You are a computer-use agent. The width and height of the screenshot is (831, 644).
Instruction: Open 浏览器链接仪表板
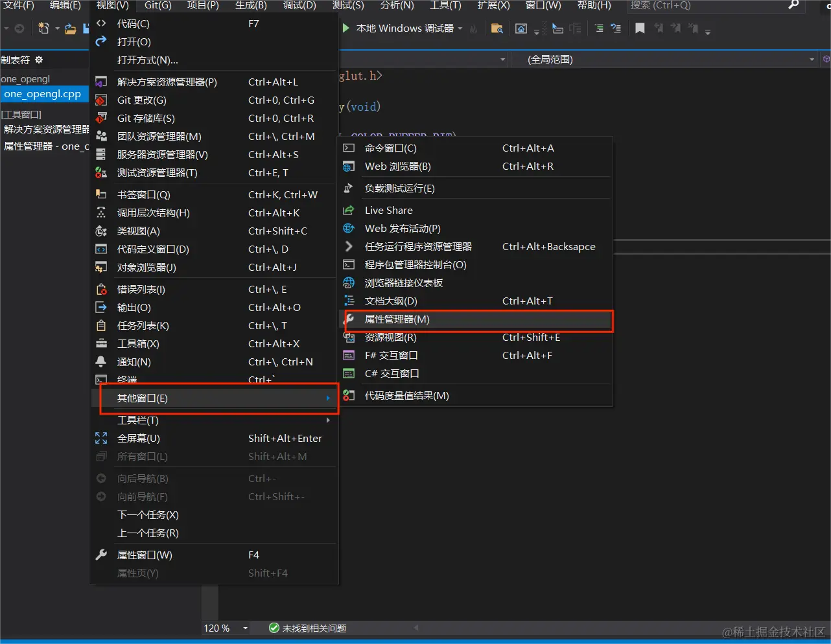(476, 283)
